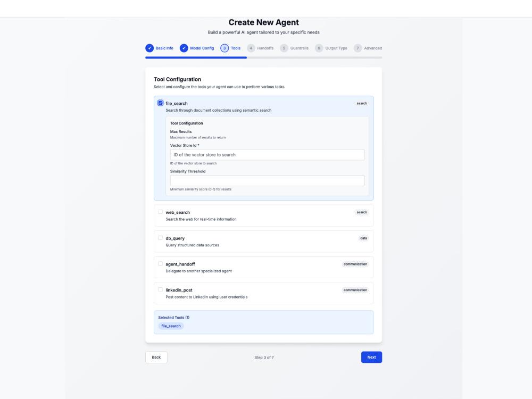Uncheck the file_search tool checkbox
The height and width of the screenshot is (399, 532).
coord(161,103)
